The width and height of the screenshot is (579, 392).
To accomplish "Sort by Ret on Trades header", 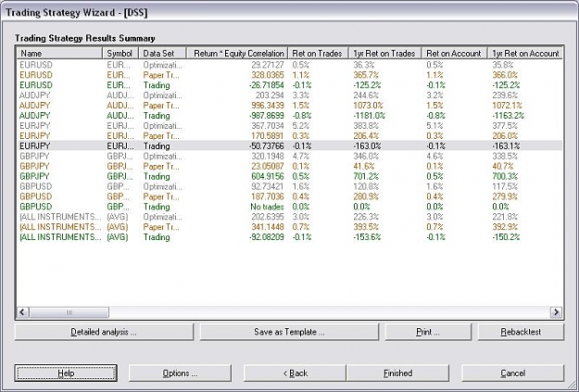I will [318, 53].
